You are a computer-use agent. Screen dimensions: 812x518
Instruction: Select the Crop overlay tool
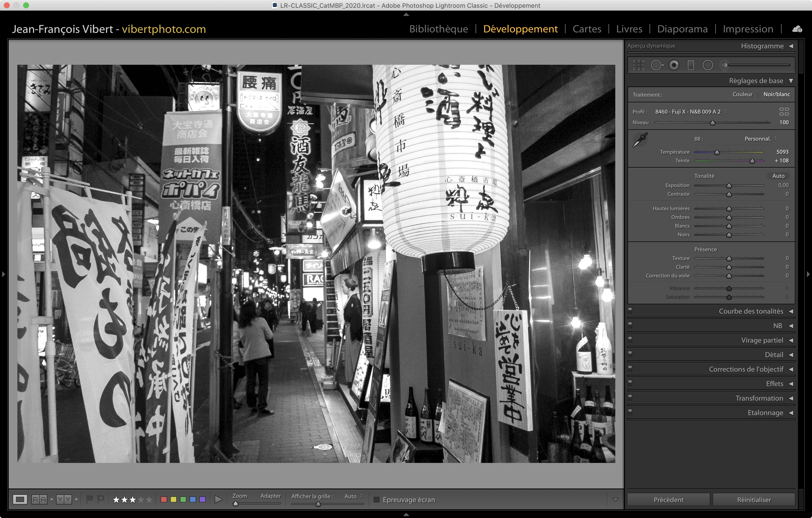[638, 65]
